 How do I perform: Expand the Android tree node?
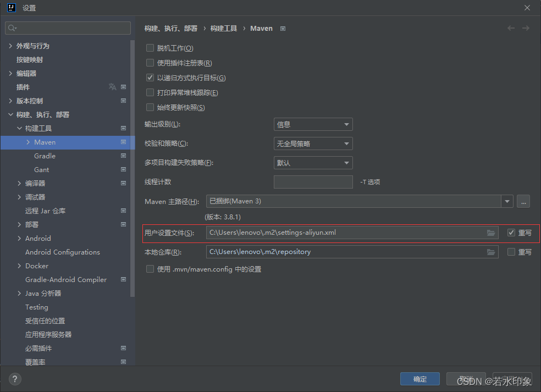click(19, 238)
